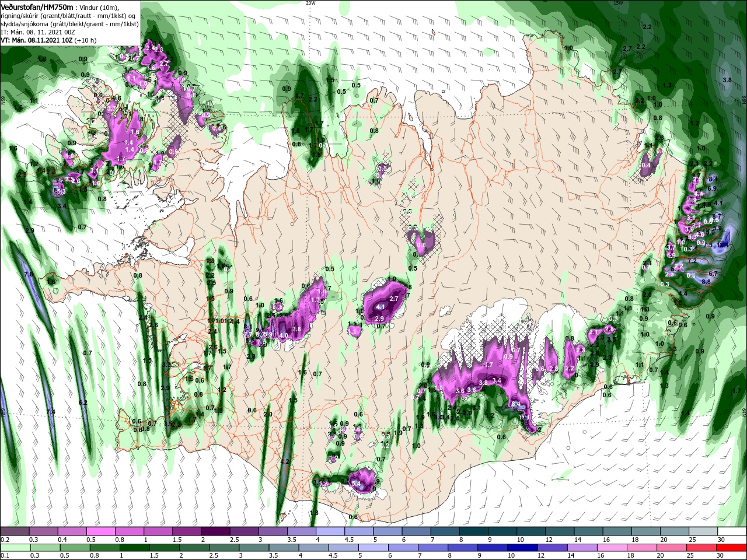Click the 'rigning/skúrir' legend description line
This screenshot has width=747, height=560.
(x=67, y=15)
